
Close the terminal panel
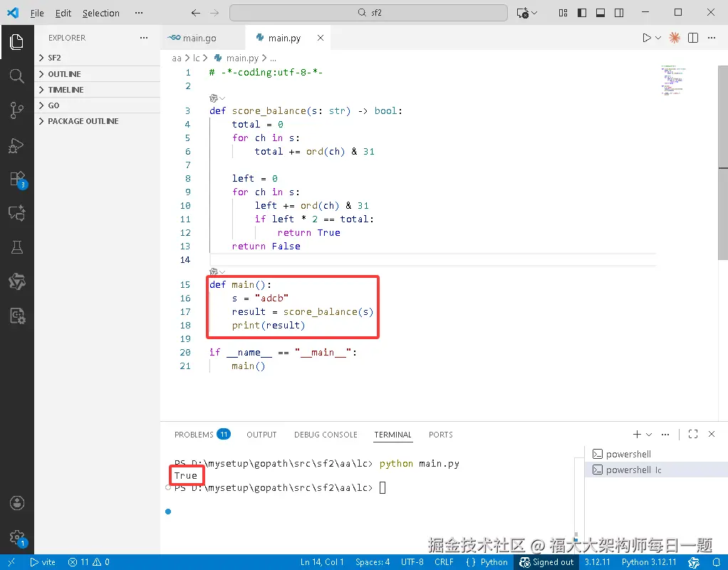coord(712,435)
